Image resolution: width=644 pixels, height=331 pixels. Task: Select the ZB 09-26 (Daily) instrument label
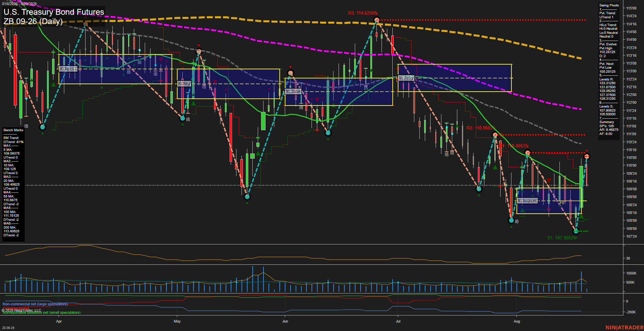[x=33, y=22]
